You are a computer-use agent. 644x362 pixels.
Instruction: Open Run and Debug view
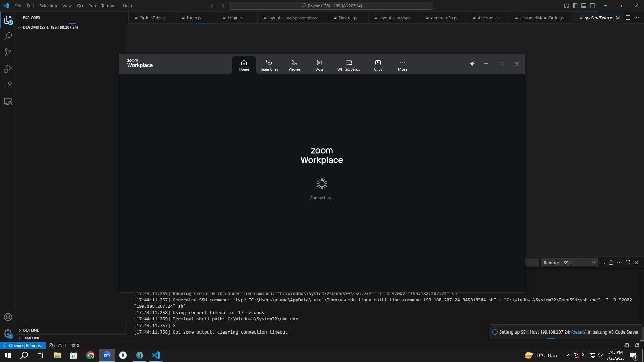click(x=8, y=69)
